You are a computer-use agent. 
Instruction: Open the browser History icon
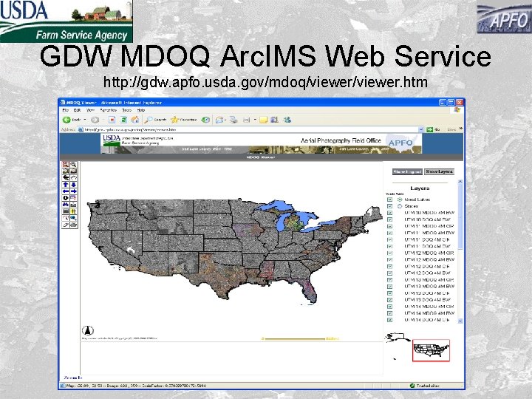pos(205,120)
